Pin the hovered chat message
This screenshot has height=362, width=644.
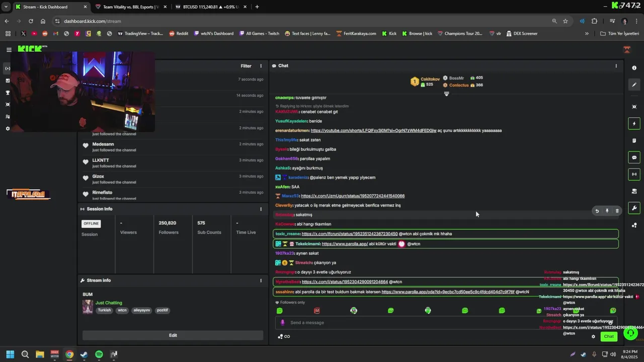coord(607,211)
